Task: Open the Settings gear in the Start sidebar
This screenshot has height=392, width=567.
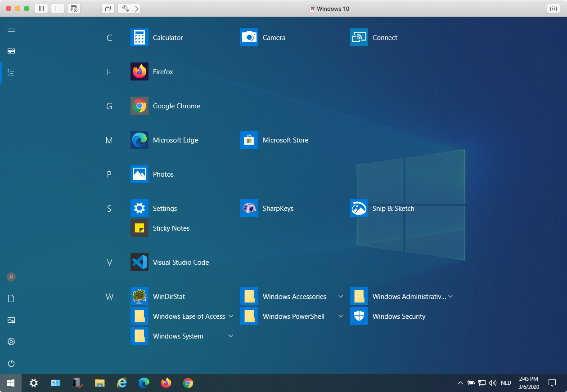Action: 11,342
